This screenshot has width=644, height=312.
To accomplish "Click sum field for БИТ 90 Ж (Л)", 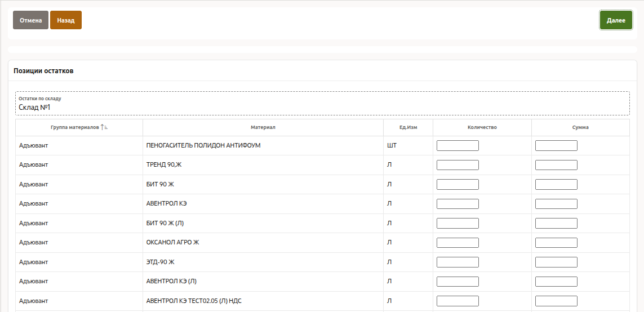I will (x=556, y=223).
